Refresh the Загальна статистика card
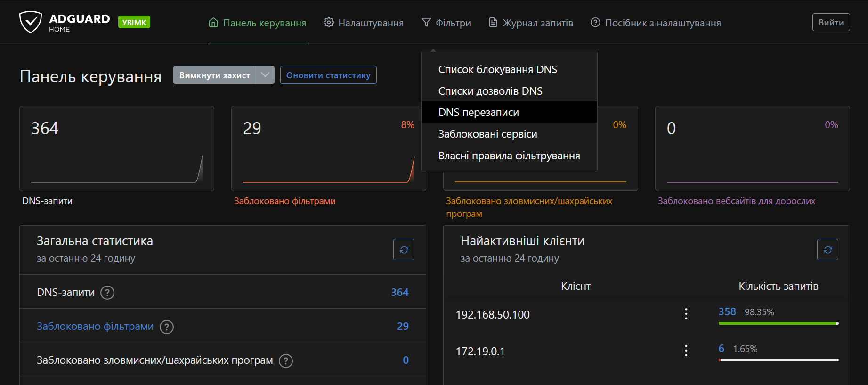The width and height of the screenshot is (868, 385). (x=404, y=250)
